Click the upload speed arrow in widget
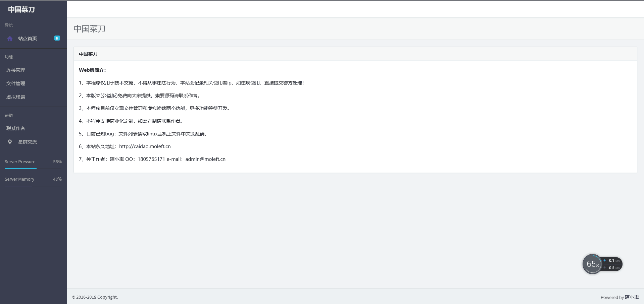644x304 pixels. pyautogui.click(x=604, y=260)
